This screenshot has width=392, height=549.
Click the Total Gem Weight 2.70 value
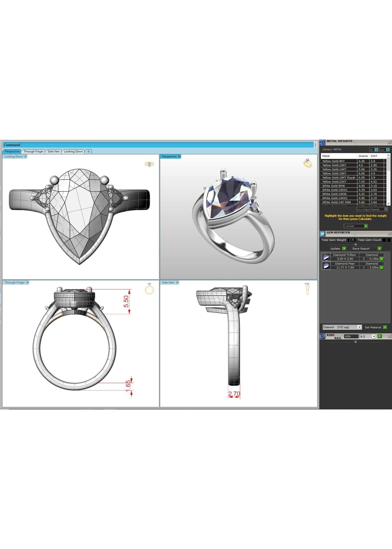click(351, 240)
